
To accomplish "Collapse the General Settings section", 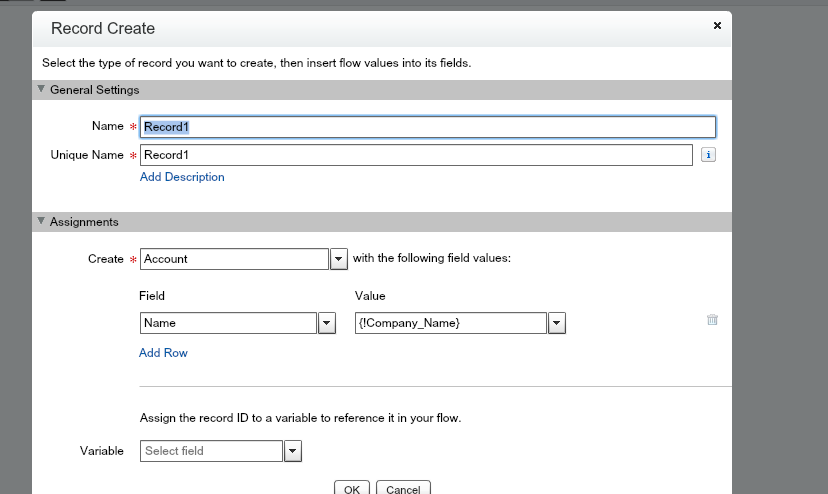I will click(x=41, y=89).
